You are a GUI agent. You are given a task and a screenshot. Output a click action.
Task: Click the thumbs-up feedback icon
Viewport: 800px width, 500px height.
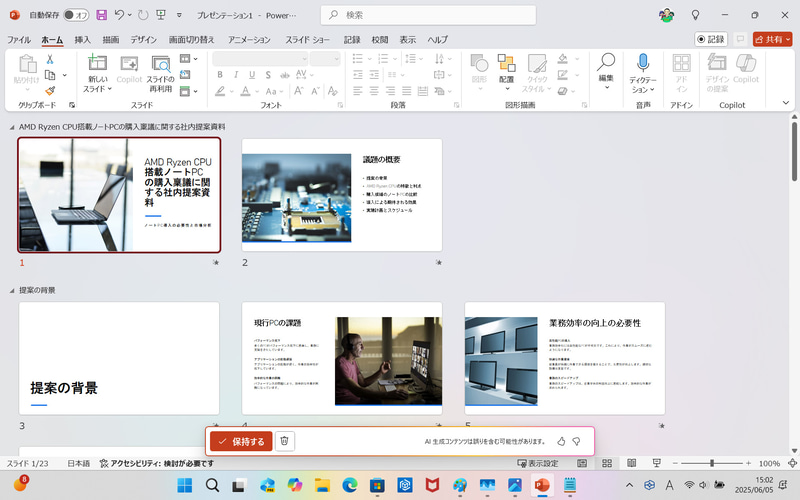(561, 441)
